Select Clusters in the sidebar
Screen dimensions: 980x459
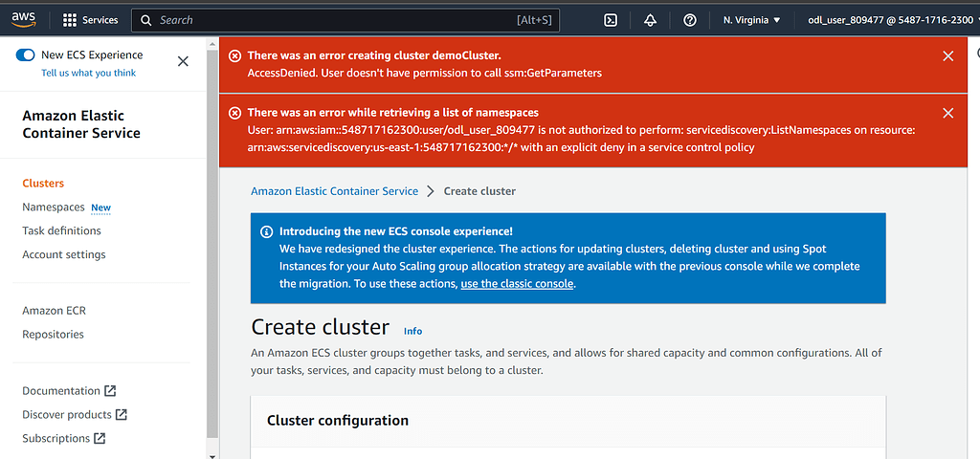(x=43, y=184)
